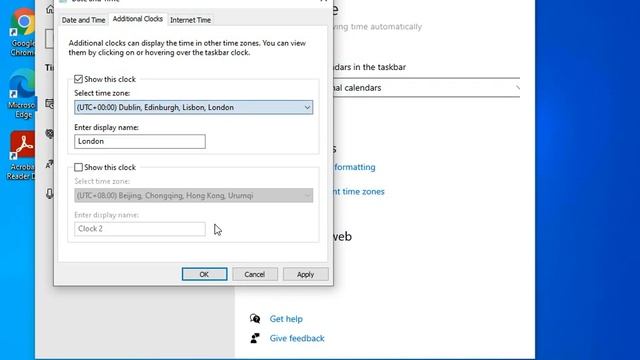Open different time zones link in Settings
This screenshot has width=640, height=360.
tap(359, 191)
